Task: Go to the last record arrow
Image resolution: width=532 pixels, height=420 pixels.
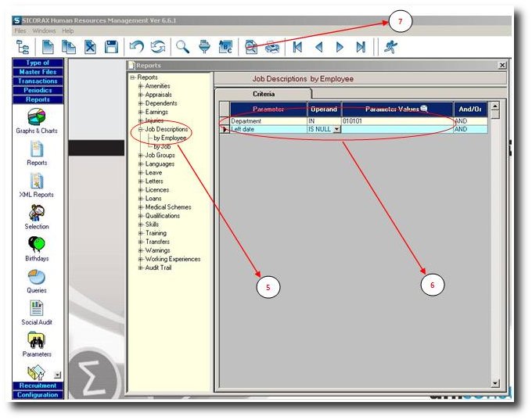Action: (x=360, y=47)
